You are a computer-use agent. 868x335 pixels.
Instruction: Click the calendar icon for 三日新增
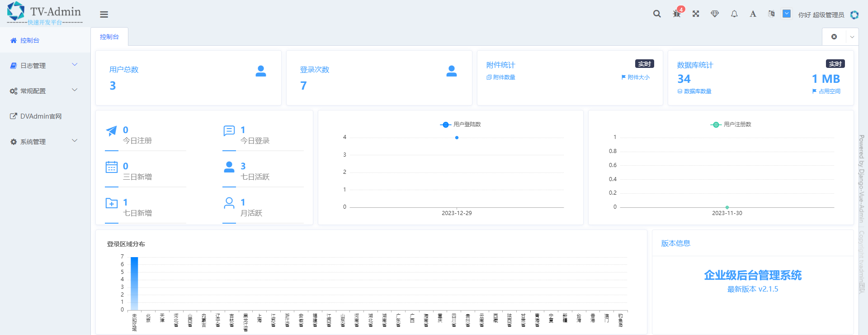coord(112,167)
